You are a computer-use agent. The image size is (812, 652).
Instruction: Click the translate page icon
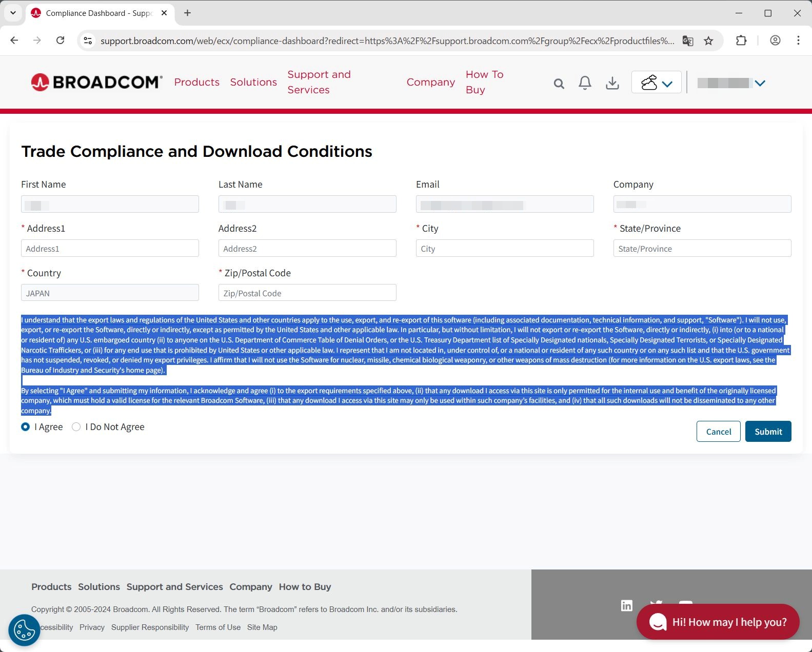point(688,41)
